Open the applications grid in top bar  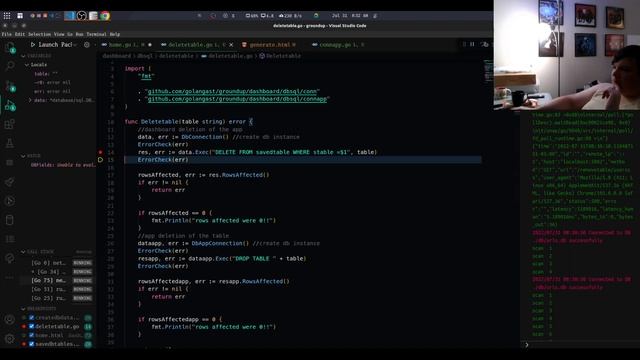click(x=7, y=16)
